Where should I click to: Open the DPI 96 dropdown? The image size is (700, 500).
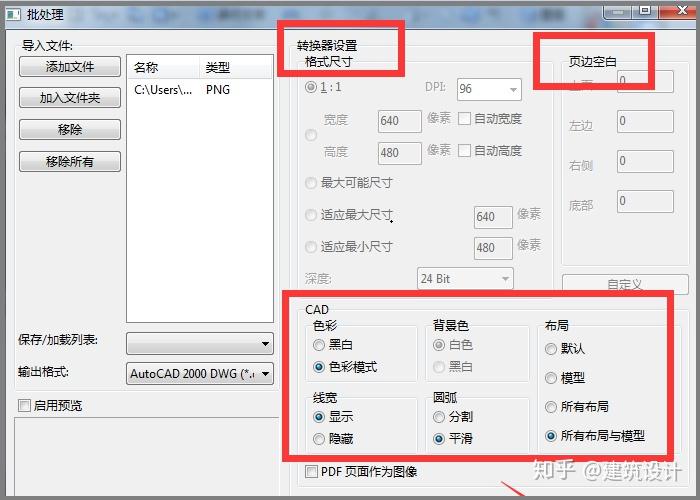click(x=489, y=89)
